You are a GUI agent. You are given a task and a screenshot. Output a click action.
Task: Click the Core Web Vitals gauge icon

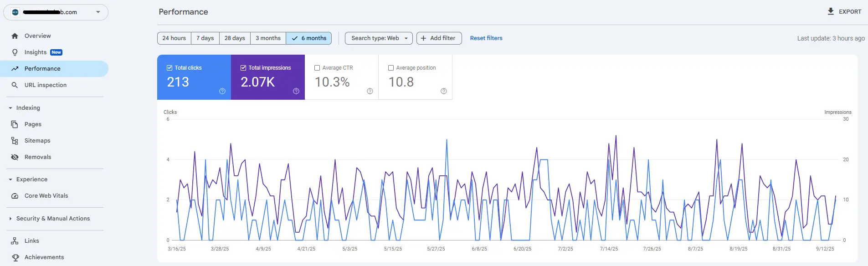[15, 196]
